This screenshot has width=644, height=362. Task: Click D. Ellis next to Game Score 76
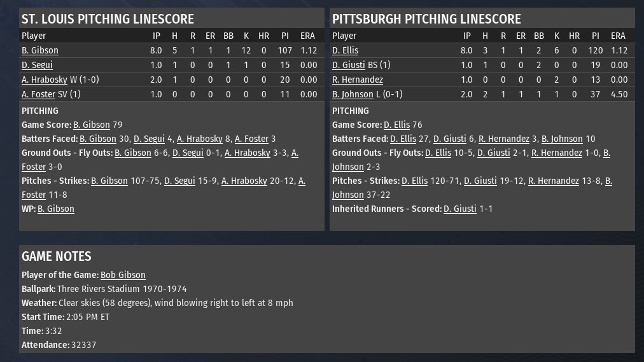(x=396, y=125)
